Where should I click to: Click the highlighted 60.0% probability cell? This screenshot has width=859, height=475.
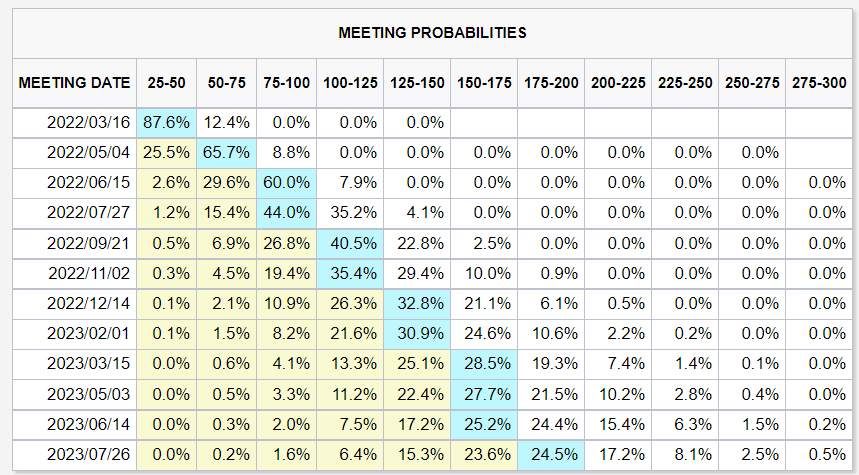(288, 182)
